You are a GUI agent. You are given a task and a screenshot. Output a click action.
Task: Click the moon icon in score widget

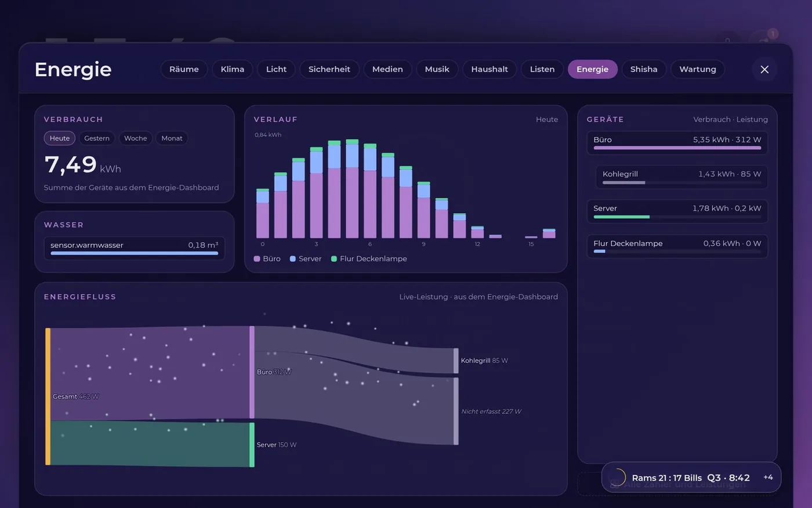617,478
